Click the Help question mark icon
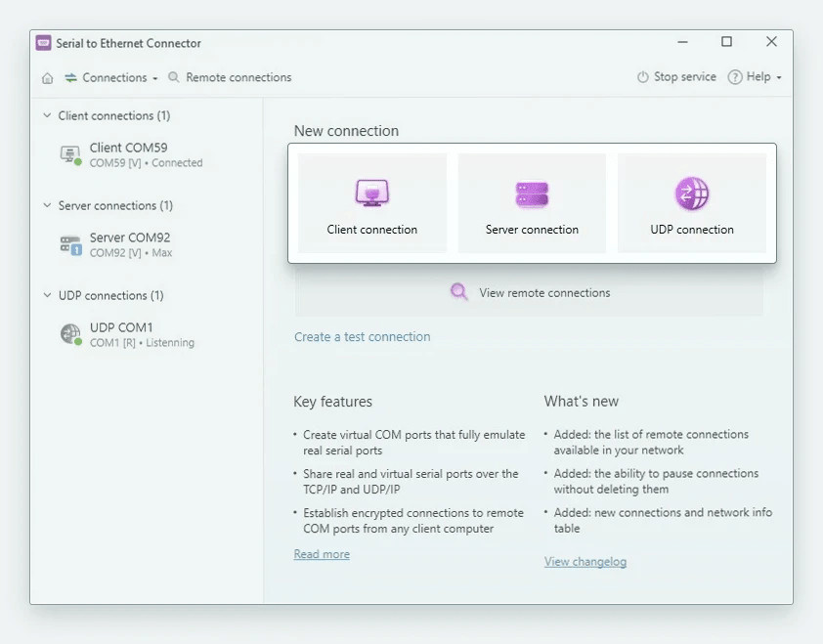Viewport: 823px width, 644px height. pos(735,77)
